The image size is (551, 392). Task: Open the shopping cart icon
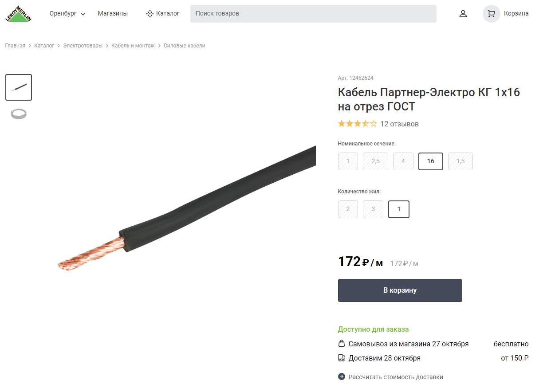491,14
